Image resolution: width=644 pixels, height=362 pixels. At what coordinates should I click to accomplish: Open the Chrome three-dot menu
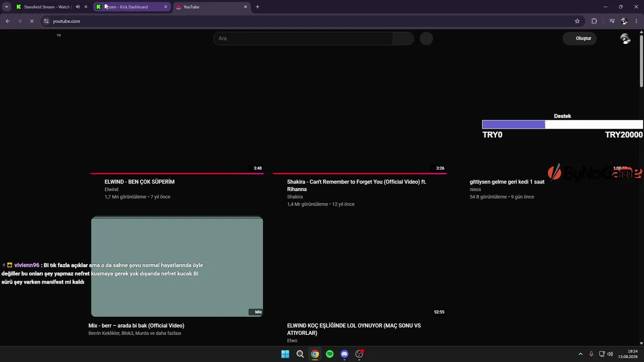pos(636,21)
